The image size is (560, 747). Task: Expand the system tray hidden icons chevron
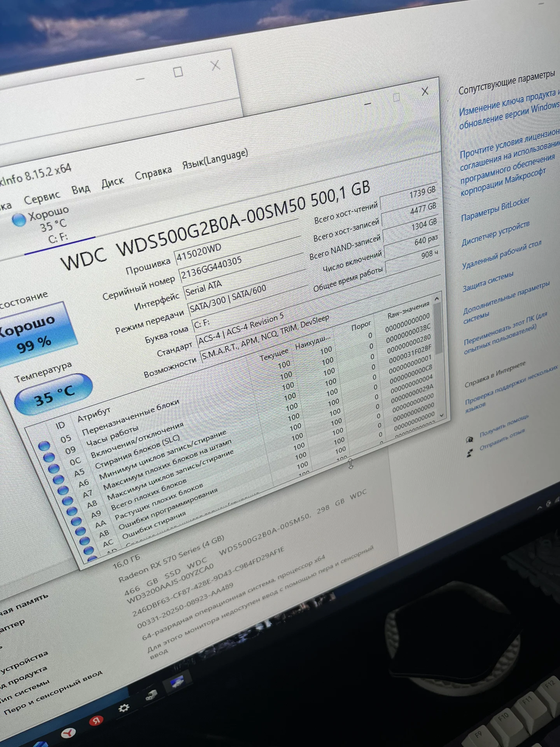tap(540, 508)
